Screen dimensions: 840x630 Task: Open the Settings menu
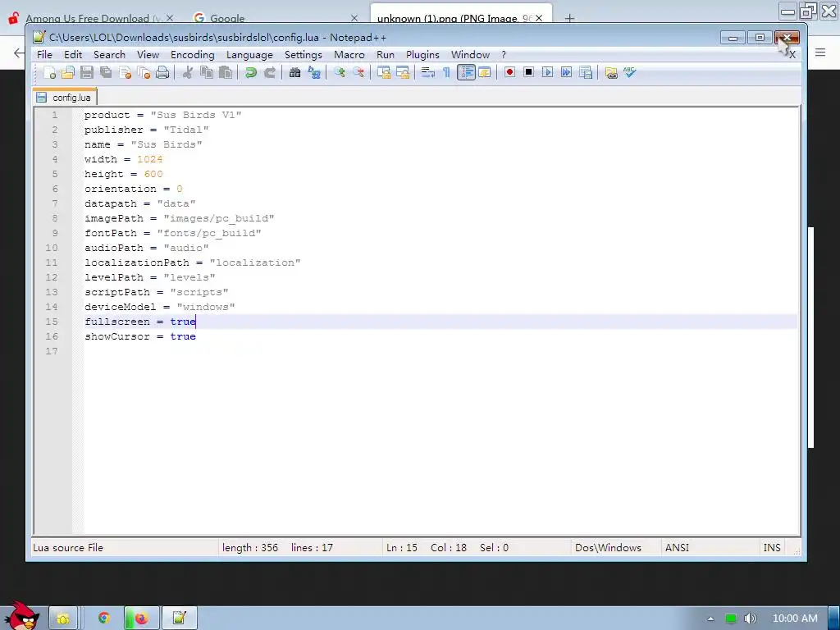click(x=304, y=55)
